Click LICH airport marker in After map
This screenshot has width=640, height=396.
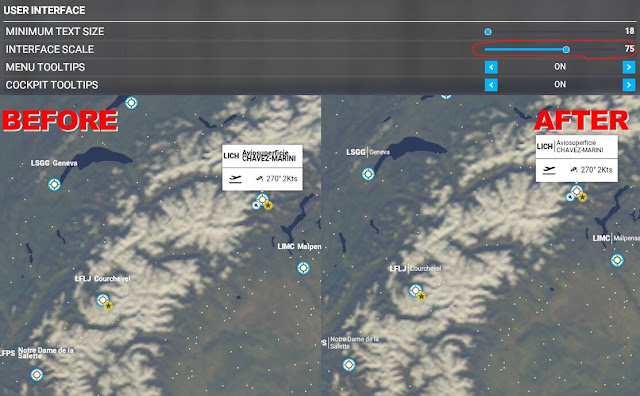(576, 191)
